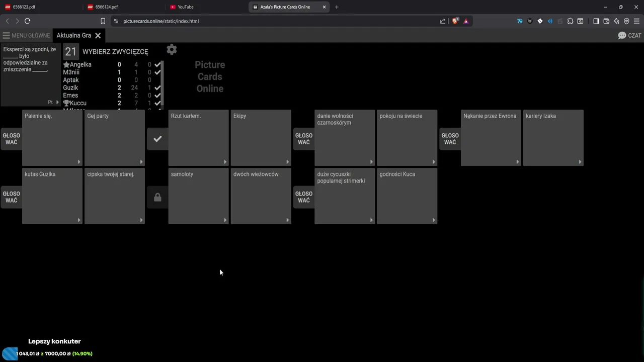
Task: Expand the arrow on 'kariery Izaka' card
Action: coord(580,162)
